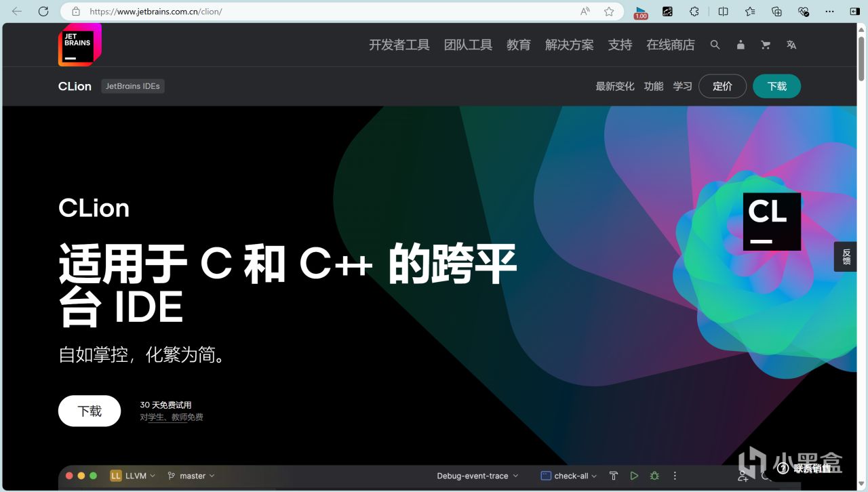Toggle the browser sidebar
868x492 pixels.
(854, 12)
